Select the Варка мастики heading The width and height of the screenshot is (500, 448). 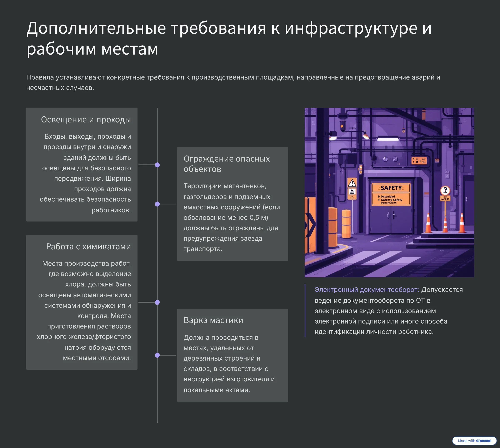213,320
